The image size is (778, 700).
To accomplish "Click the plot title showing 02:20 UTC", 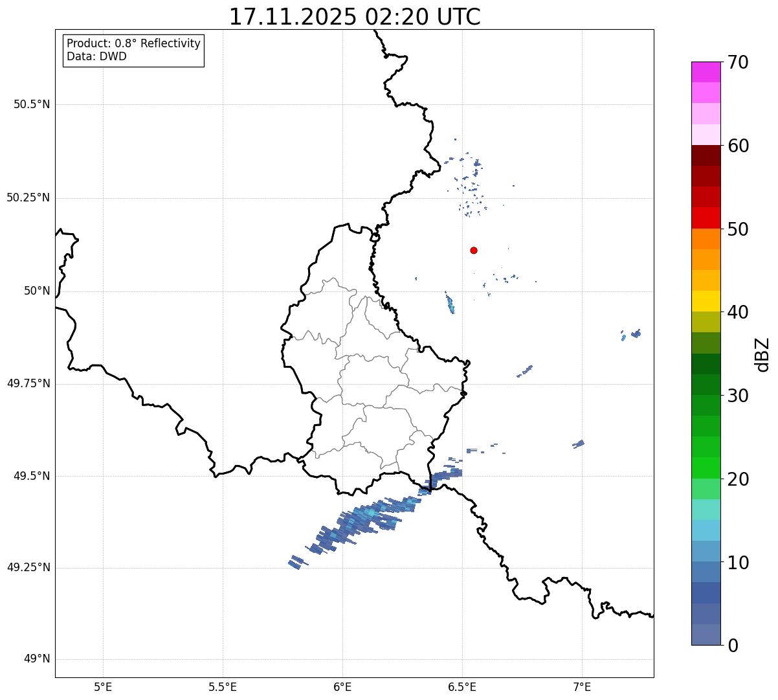I will pos(355,17).
